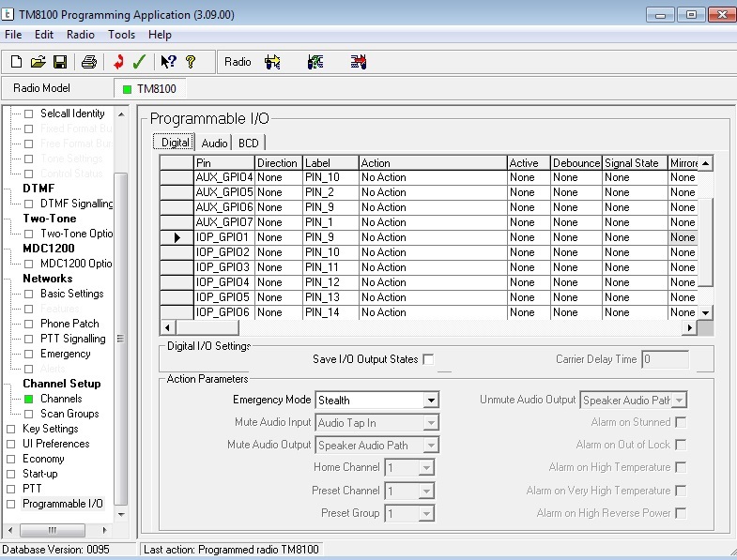Open the Tools menu
The image size is (737, 560).
[x=121, y=35]
